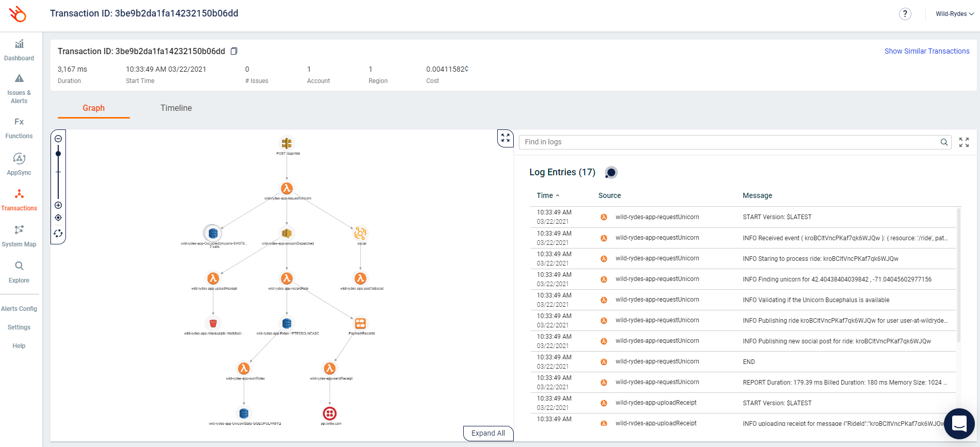Open the AppSync sidebar section

point(19,164)
